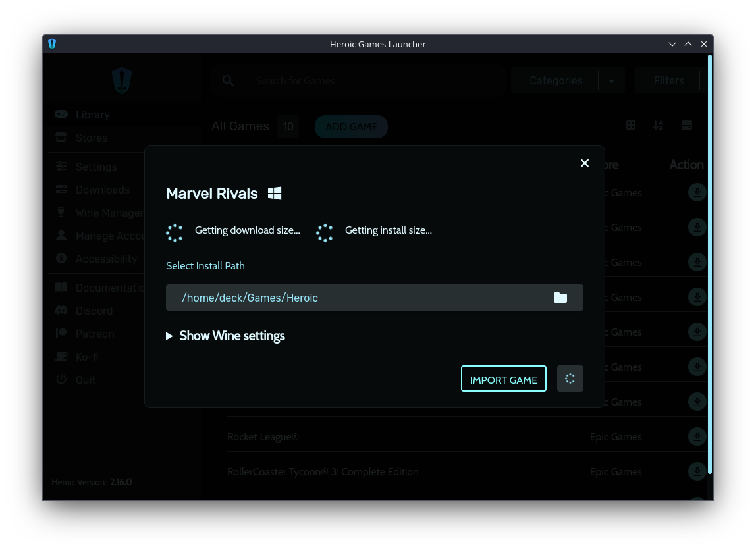
Task: Click the Downloads icon in sidebar
Action: click(x=61, y=189)
